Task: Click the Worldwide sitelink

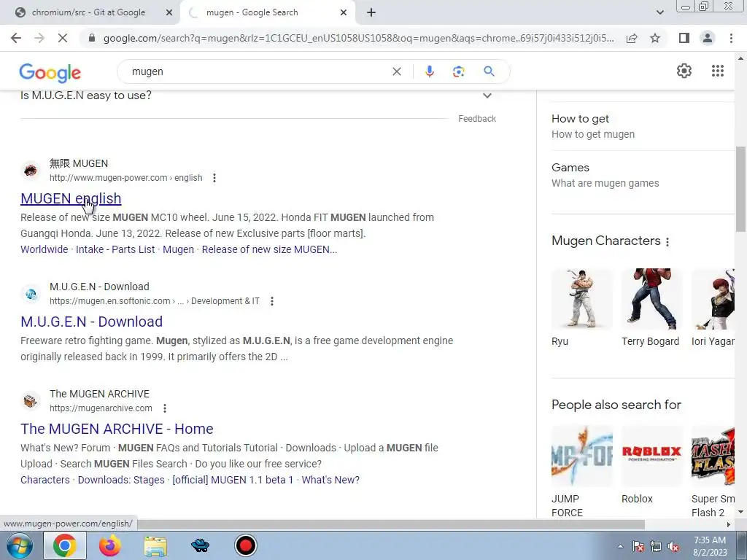Action: [44, 249]
